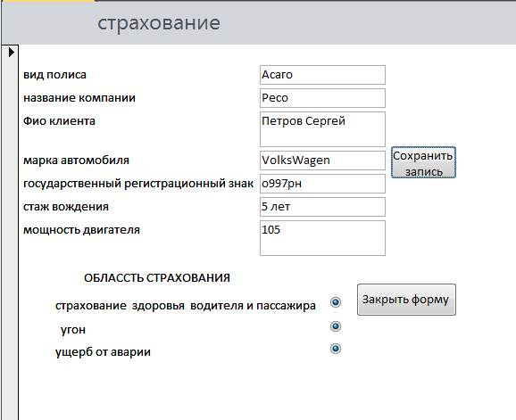Click the Фио клиента field with Петров Сергей
The height and width of the screenshot is (420, 516).
coord(322,129)
